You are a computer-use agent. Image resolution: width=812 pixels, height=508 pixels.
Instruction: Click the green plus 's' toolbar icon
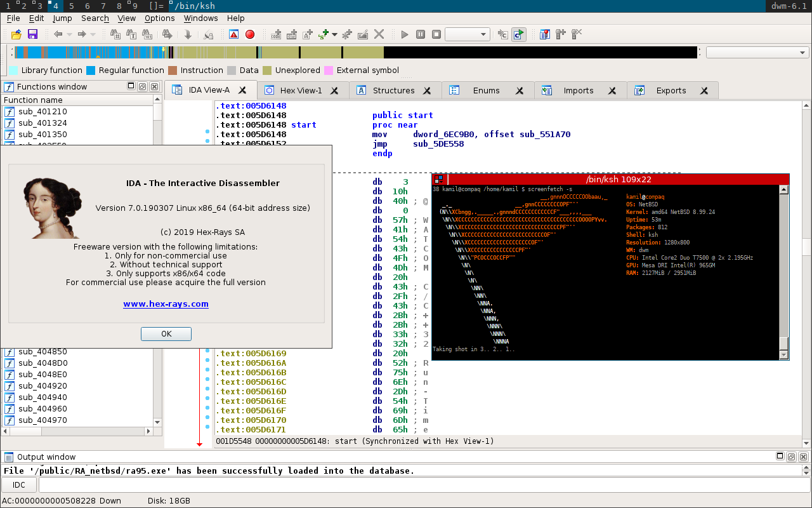coord(324,34)
